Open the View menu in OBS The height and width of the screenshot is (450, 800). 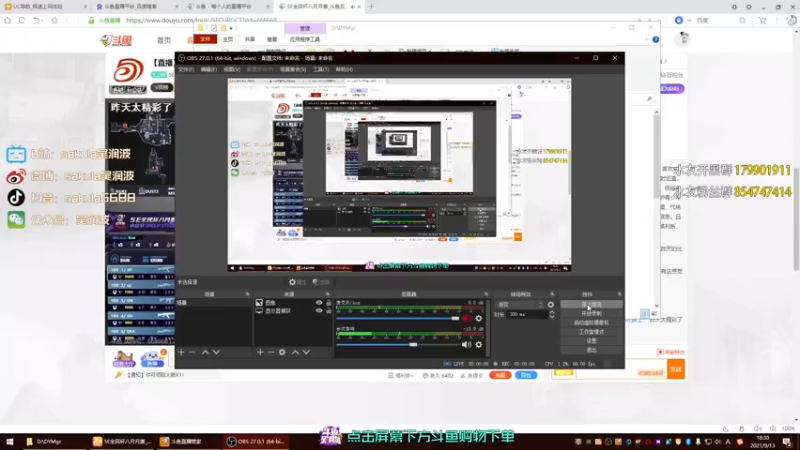[x=231, y=69]
